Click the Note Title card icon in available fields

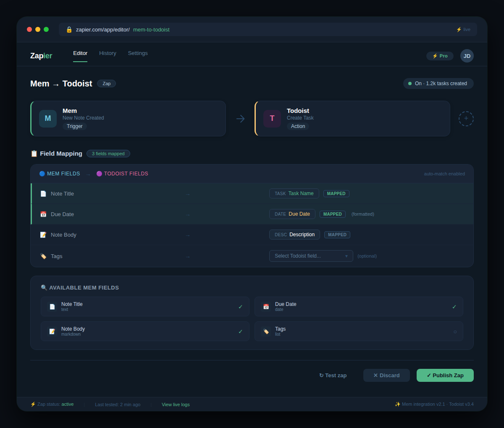pyautogui.click(x=52, y=307)
